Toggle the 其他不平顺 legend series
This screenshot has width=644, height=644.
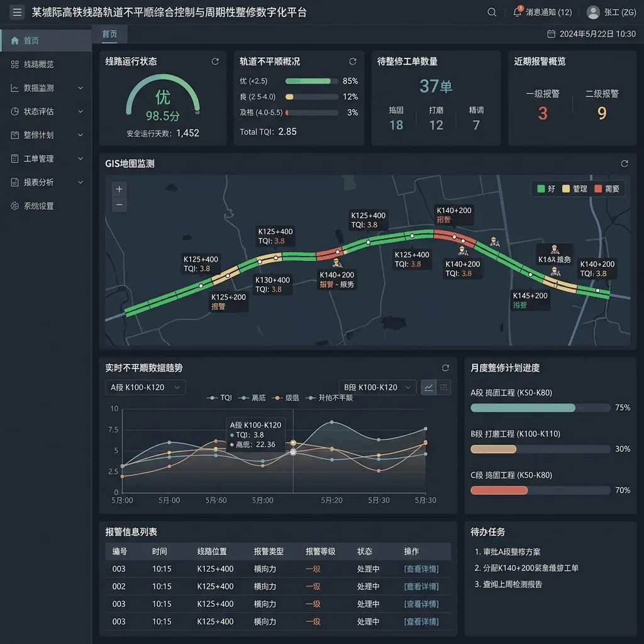pos(329,397)
